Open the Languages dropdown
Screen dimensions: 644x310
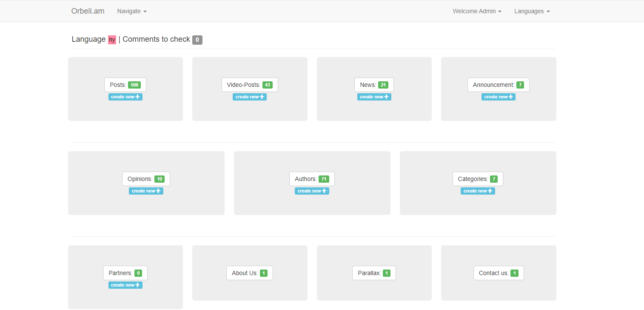(x=532, y=11)
